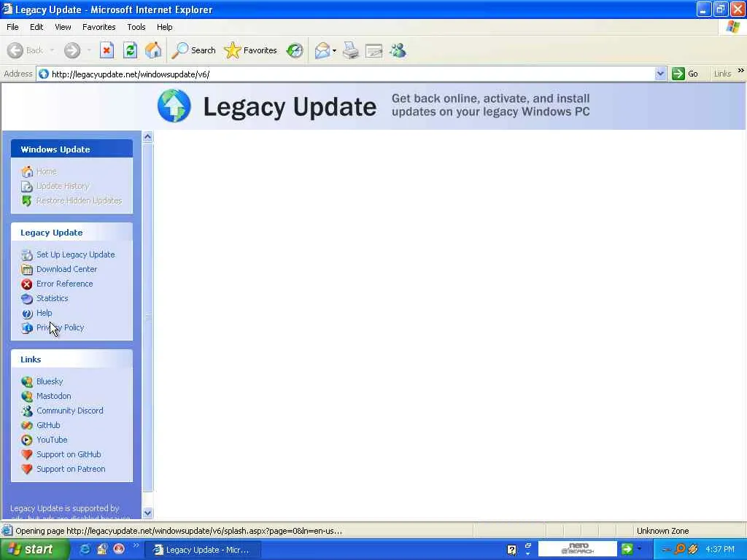Go to Home page icon in toolbar
The image size is (747, 560).
(x=153, y=50)
